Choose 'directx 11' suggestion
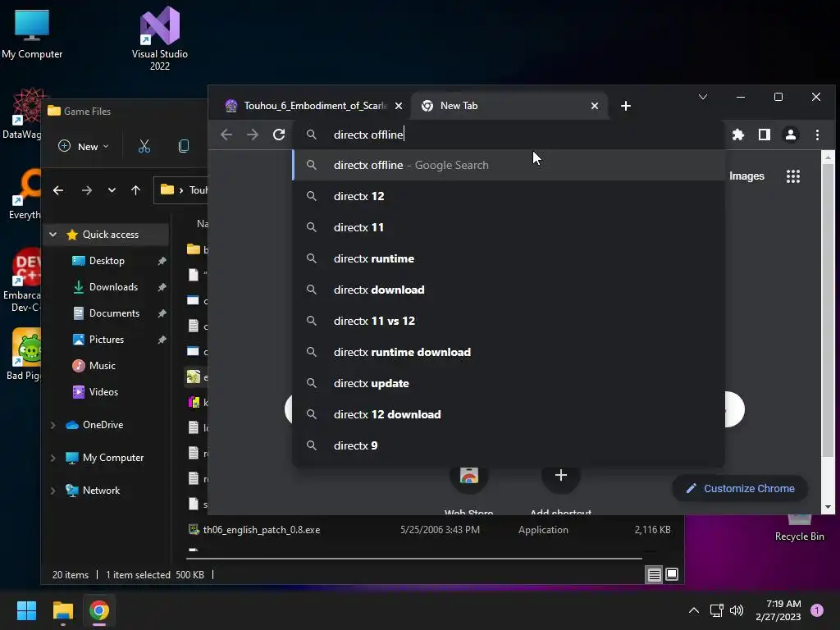This screenshot has height=630, width=840. pos(509,227)
